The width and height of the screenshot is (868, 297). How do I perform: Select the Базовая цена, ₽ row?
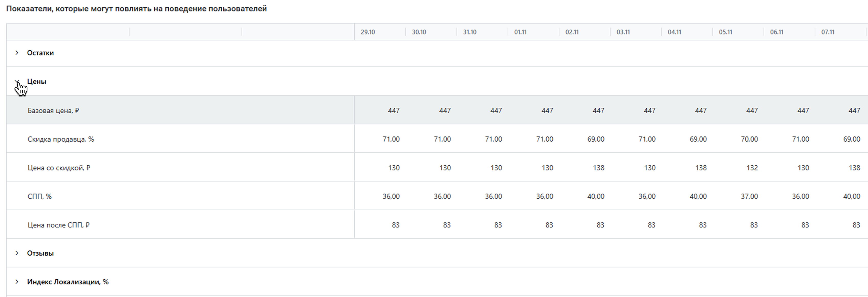[53, 110]
